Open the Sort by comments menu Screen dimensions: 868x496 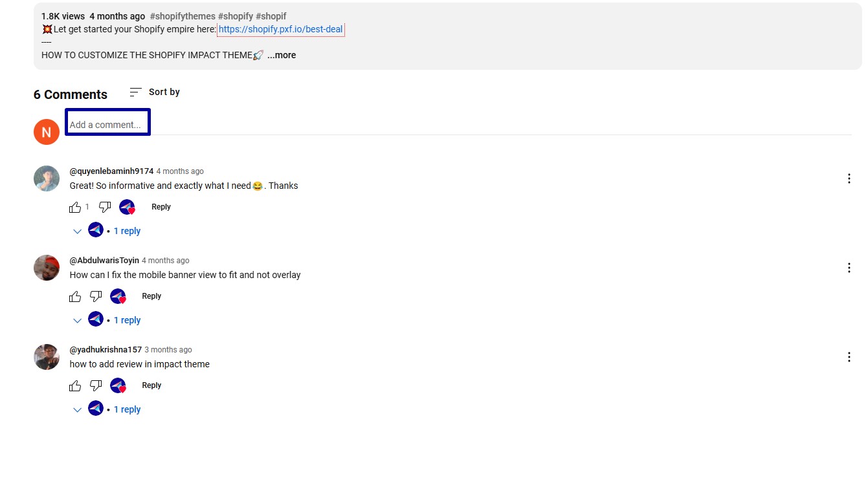point(155,92)
